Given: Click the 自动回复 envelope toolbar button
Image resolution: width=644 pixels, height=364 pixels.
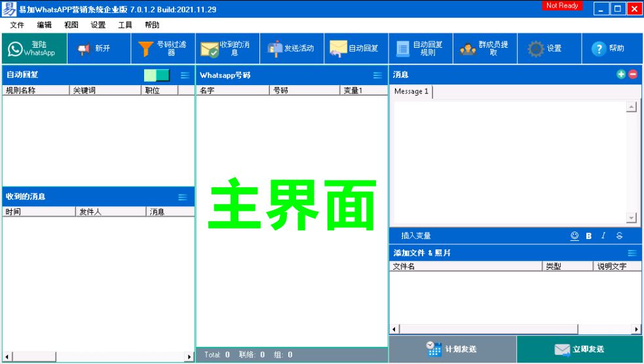Looking at the screenshot, I should point(356,48).
